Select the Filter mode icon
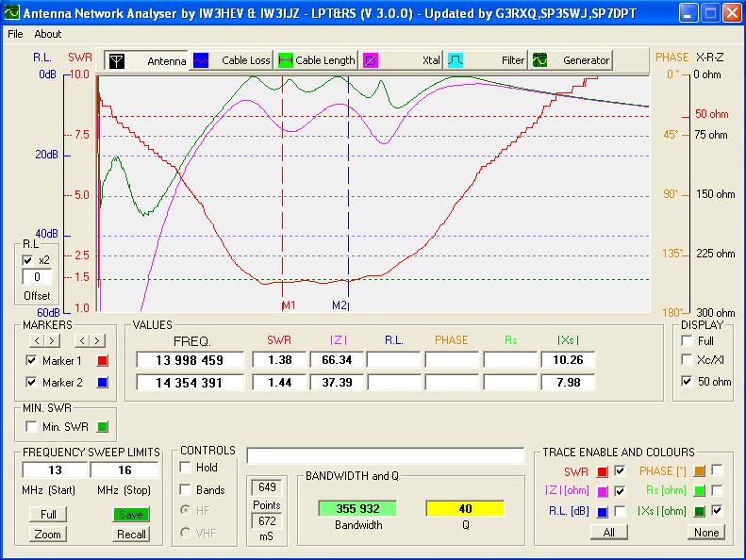The width and height of the screenshot is (746, 560). pos(455,60)
